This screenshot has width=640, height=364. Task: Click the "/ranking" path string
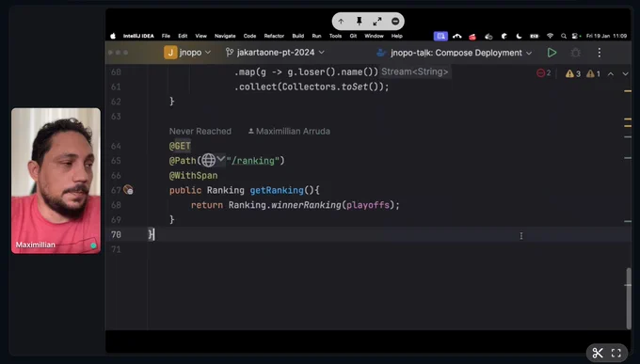pyautogui.click(x=252, y=161)
